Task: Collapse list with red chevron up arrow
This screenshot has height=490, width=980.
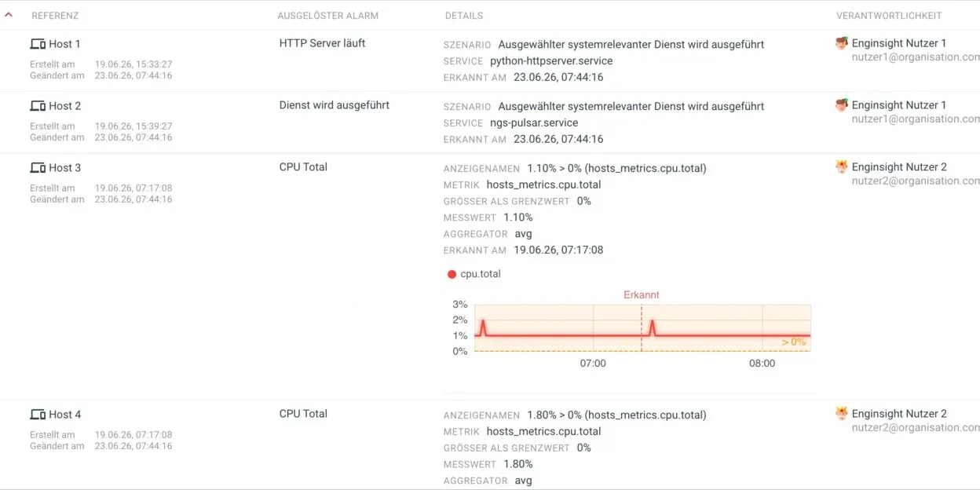Action: point(9,15)
